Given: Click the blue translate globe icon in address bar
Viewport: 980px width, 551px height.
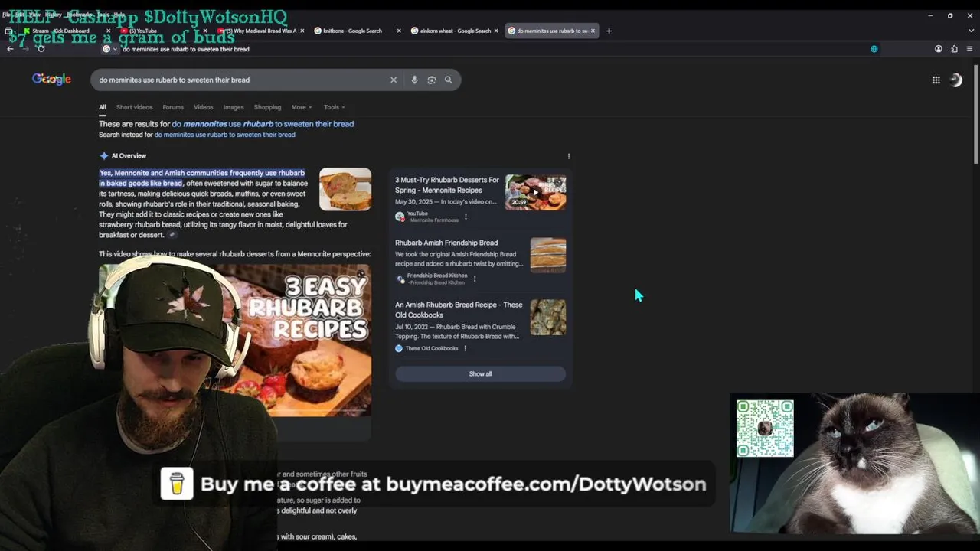Looking at the screenshot, I should point(874,49).
